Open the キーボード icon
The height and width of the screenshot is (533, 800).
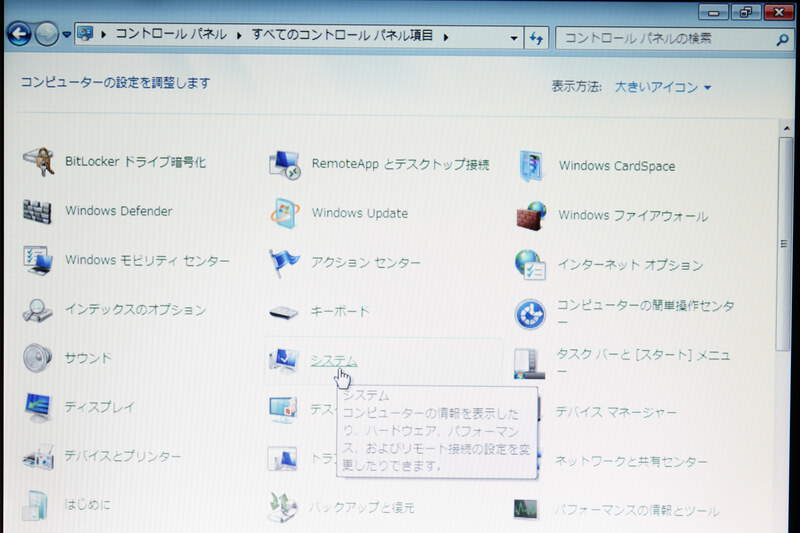[x=284, y=312]
